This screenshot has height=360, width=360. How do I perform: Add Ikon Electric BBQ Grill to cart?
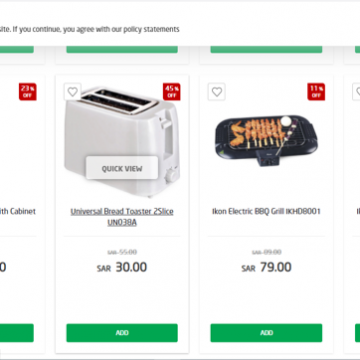tap(266, 333)
